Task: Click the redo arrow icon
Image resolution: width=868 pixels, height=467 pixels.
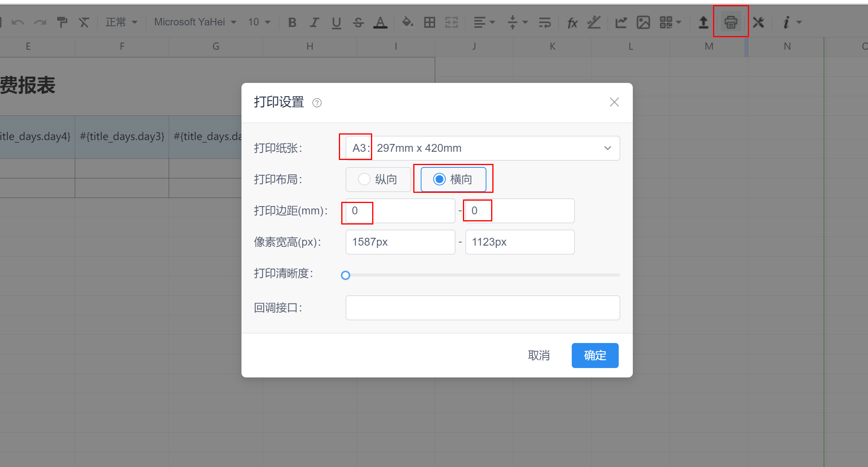Action: pos(40,22)
